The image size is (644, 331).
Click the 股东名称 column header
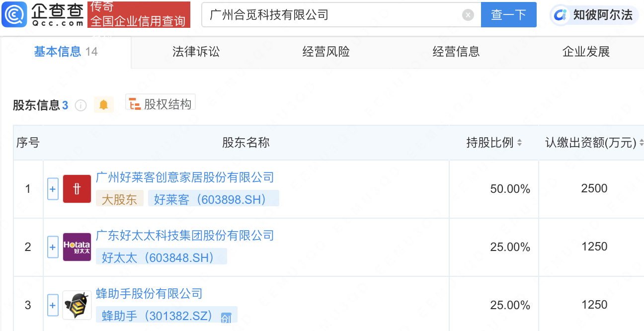[x=246, y=143]
